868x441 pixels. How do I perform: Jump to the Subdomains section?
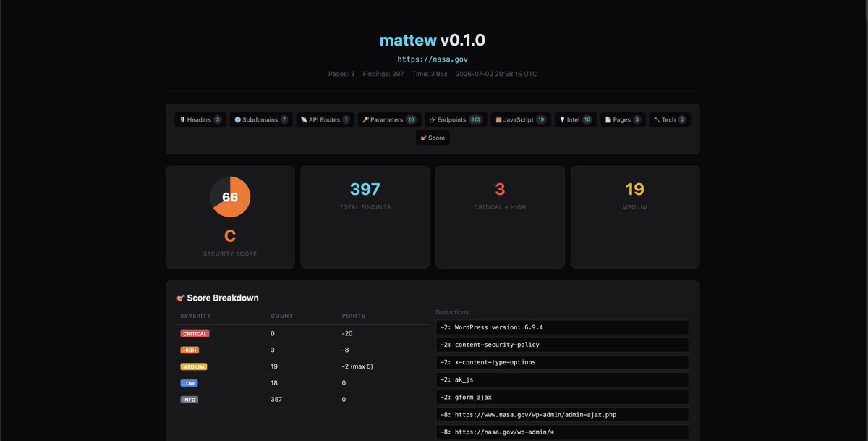click(261, 119)
